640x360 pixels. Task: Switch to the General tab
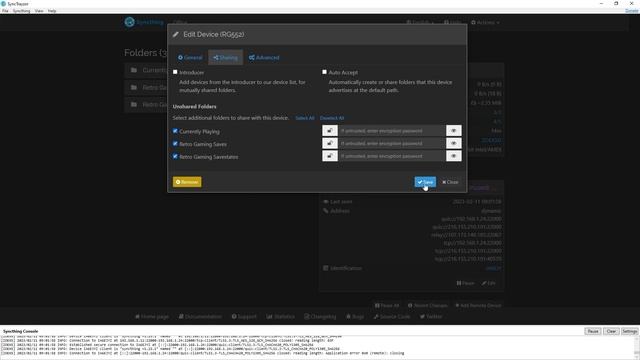[x=190, y=58]
